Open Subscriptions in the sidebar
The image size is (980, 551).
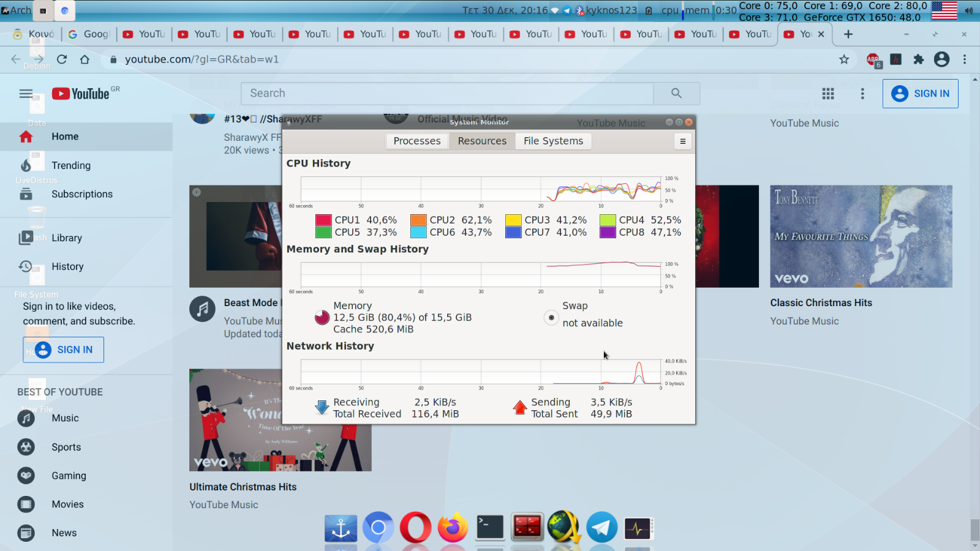click(x=86, y=194)
